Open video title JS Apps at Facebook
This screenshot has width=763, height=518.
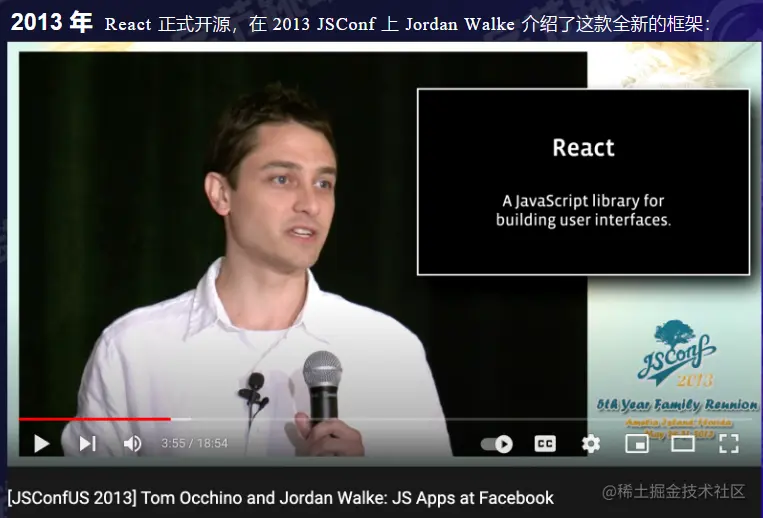tap(281, 498)
